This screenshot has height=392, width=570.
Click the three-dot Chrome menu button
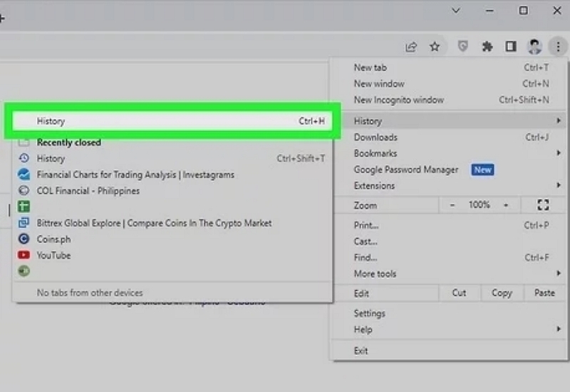[558, 46]
